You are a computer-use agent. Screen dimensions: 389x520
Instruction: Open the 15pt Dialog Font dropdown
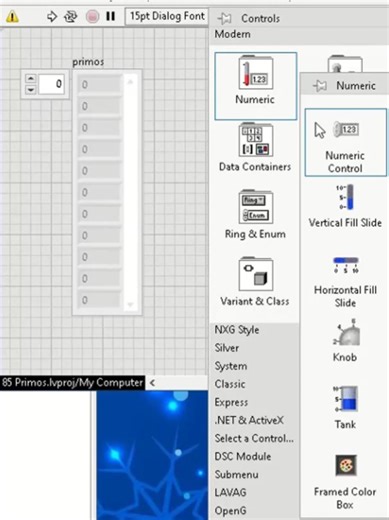[x=166, y=16]
